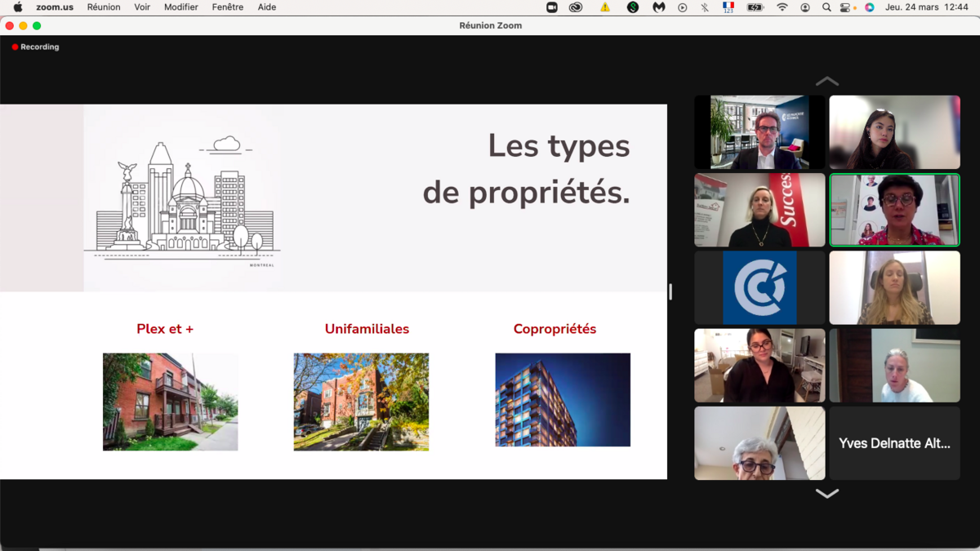This screenshot has width=980, height=551.
Task: Click the Copropriétés building image
Action: click(x=563, y=400)
